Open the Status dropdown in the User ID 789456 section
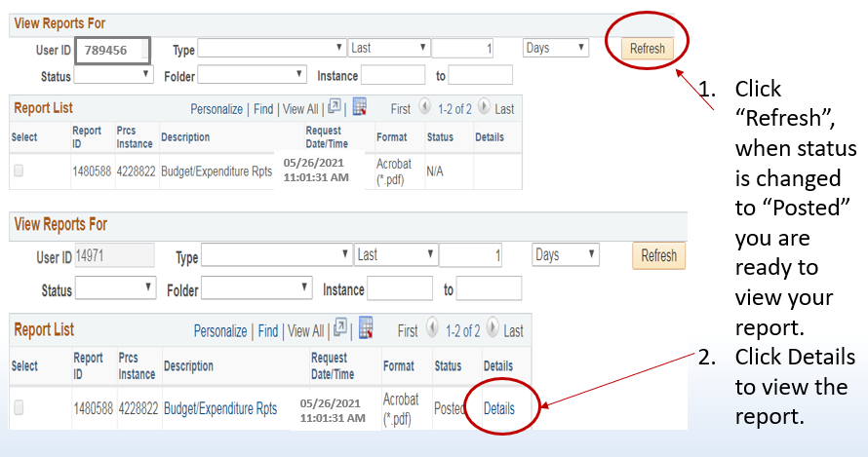 point(113,75)
